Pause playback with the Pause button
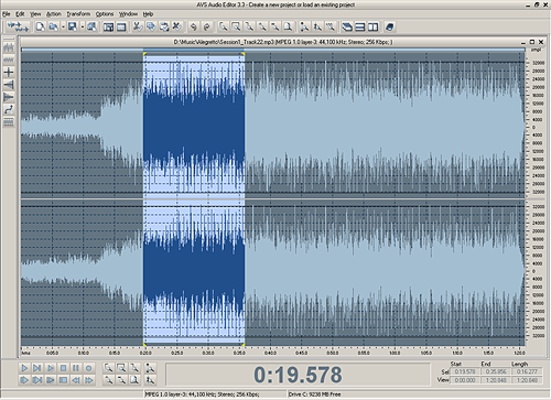This screenshot has height=400, width=551. click(76, 368)
